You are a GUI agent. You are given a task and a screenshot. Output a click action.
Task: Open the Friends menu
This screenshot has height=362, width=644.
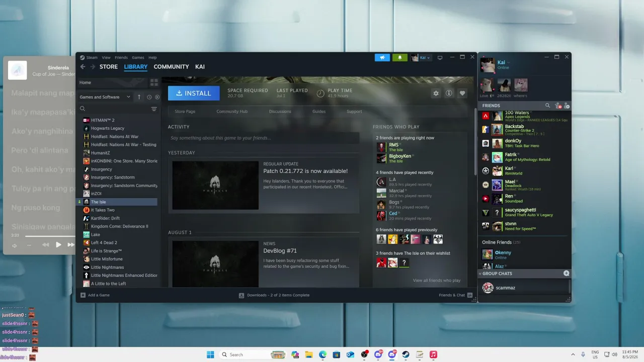[121, 57]
